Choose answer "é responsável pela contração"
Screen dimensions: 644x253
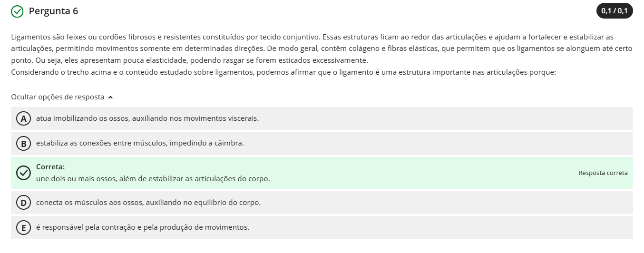click(x=143, y=227)
